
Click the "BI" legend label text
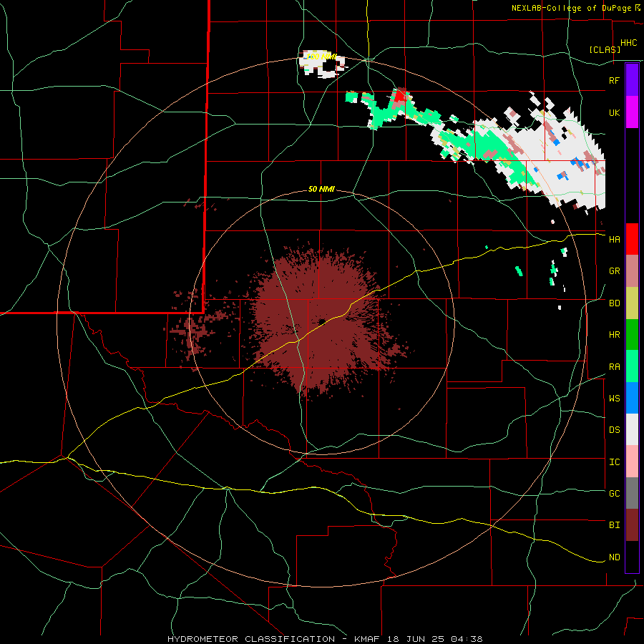tap(614, 525)
